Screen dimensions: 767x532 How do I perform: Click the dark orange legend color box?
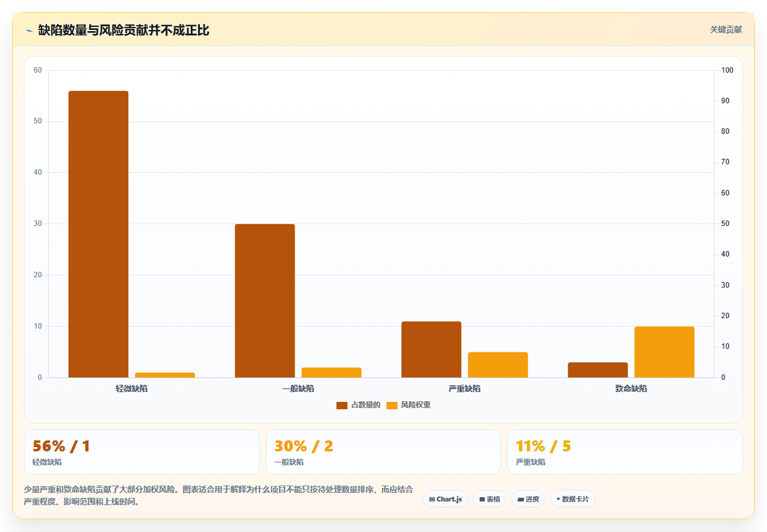(x=342, y=406)
